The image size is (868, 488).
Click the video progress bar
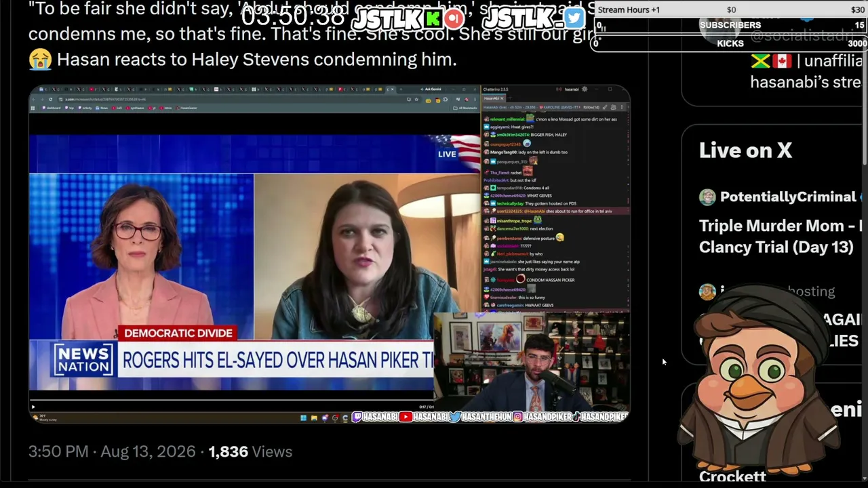pyautogui.click(x=231, y=400)
